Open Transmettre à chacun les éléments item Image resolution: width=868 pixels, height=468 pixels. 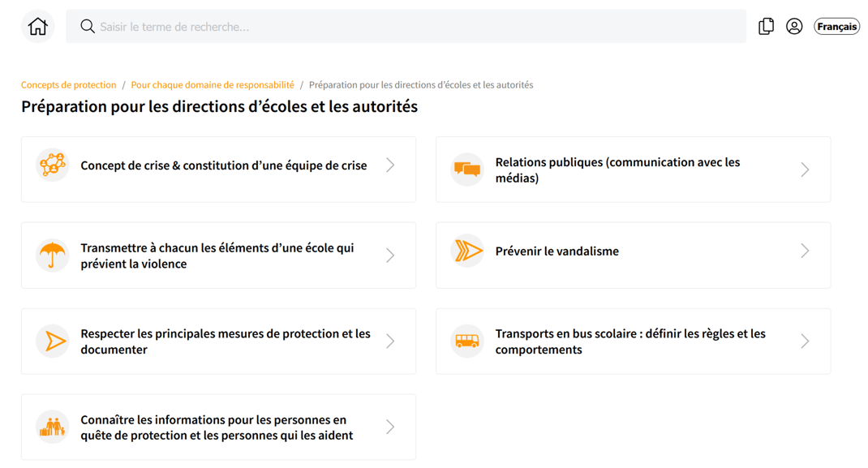click(x=217, y=255)
